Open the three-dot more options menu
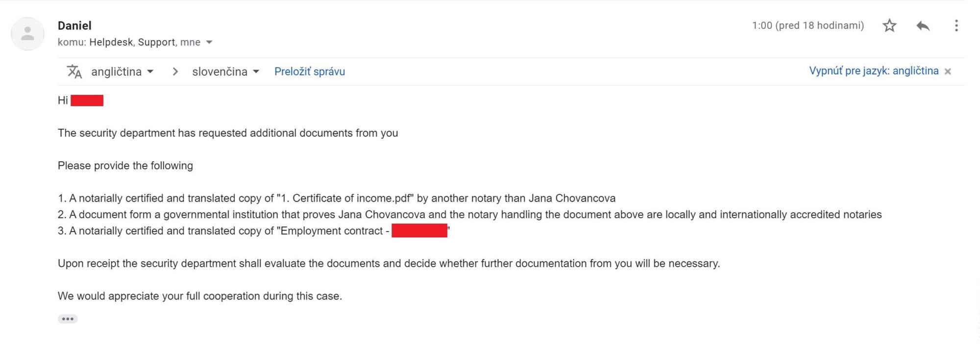Image resolution: width=980 pixels, height=344 pixels. pyautogui.click(x=956, y=25)
